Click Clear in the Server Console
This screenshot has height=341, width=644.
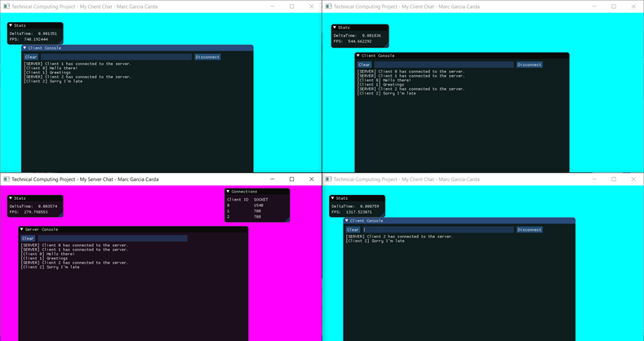[x=28, y=238]
